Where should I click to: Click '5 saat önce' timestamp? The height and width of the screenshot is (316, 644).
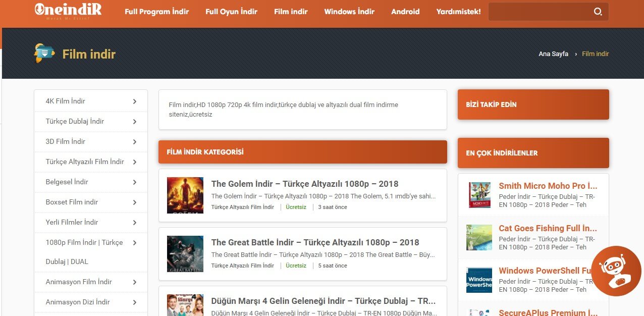[333, 266]
